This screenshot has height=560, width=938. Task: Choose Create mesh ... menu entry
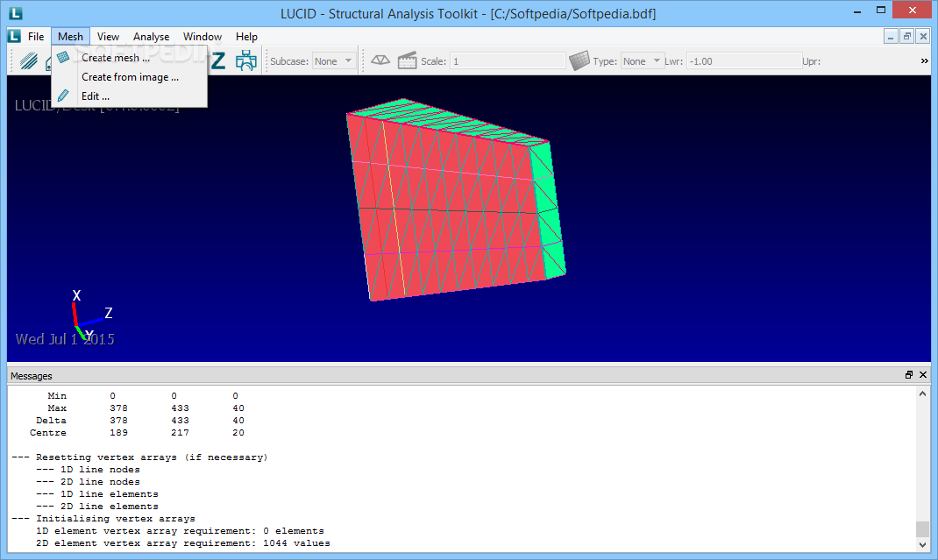[130, 58]
